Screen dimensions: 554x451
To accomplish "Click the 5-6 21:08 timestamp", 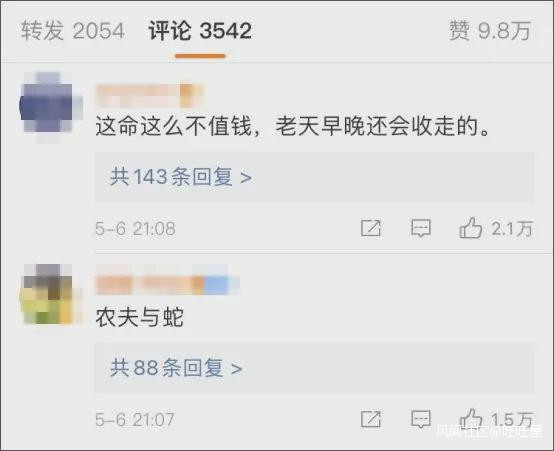I will click(x=135, y=228).
